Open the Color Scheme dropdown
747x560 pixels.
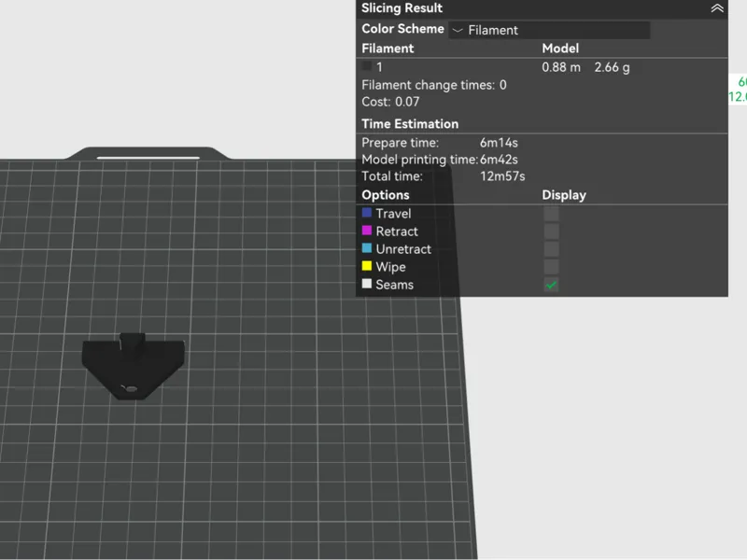pyautogui.click(x=549, y=30)
